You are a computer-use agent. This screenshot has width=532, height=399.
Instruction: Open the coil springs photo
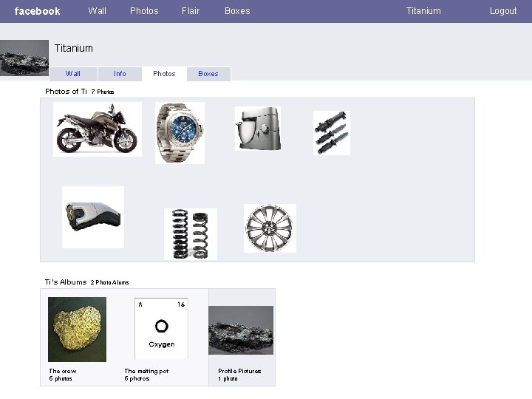[x=191, y=234]
